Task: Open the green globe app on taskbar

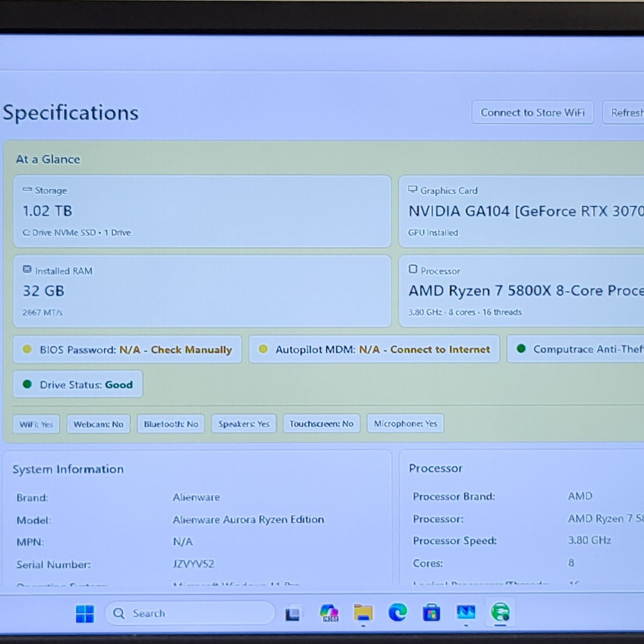Action: coord(500,612)
